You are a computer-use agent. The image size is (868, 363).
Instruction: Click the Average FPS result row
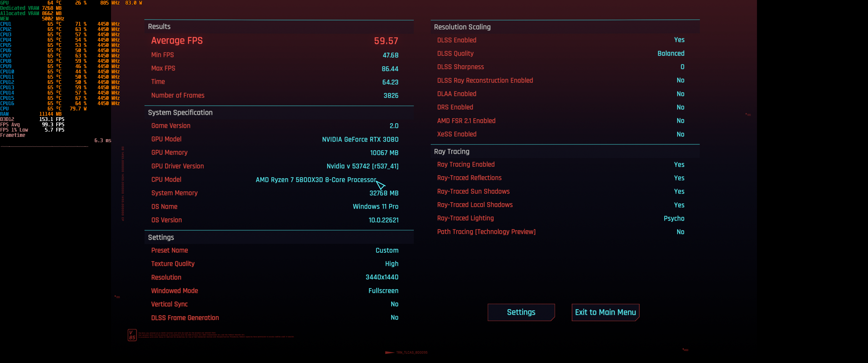(x=274, y=41)
